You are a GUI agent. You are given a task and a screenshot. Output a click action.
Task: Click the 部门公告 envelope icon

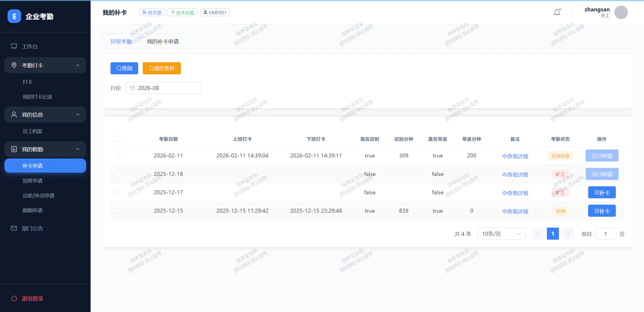click(14, 228)
